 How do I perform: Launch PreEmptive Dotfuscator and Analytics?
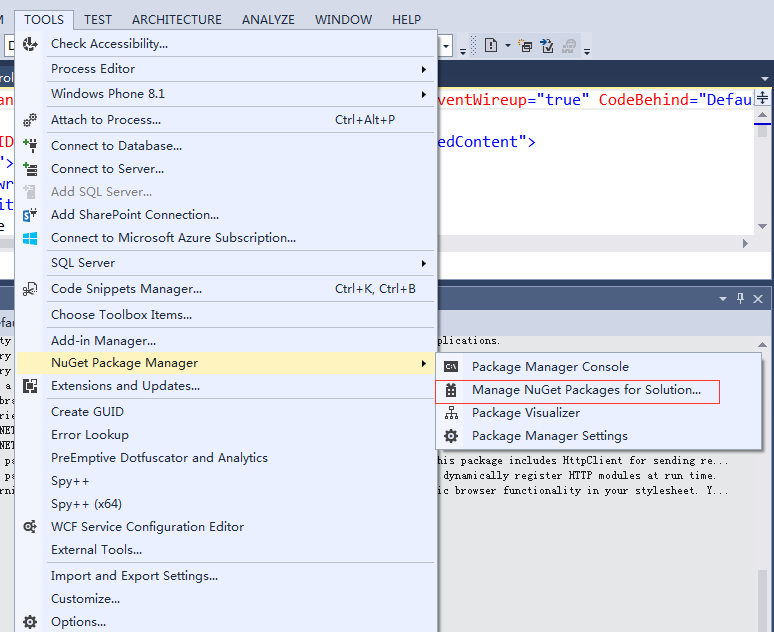[159, 458]
